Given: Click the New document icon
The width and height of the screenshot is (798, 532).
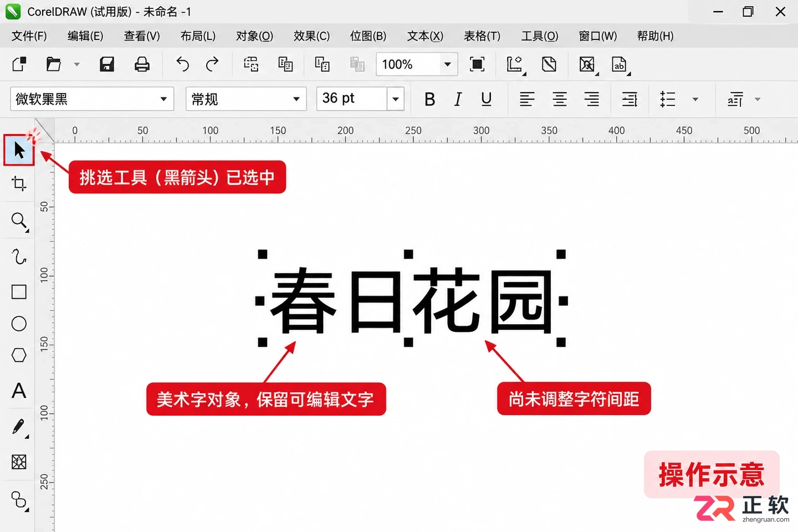Looking at the screenshot, I should click(19, 64).
